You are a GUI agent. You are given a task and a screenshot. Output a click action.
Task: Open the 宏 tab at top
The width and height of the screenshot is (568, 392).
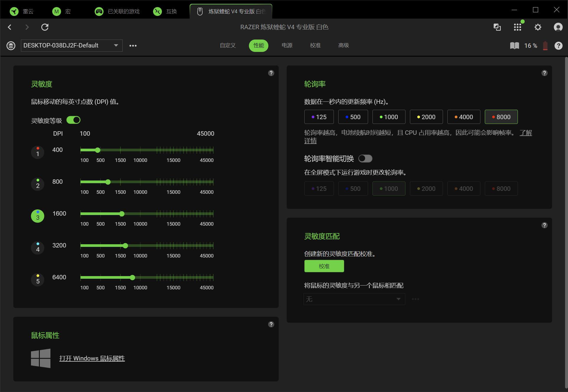coord(62,12)
